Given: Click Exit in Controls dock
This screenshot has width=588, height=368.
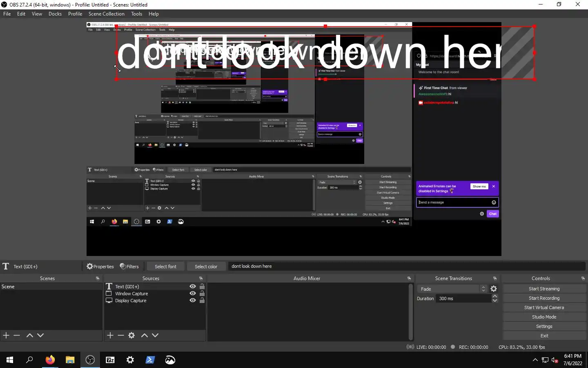Looking at the screenshot, I should (x=544, y=336).
